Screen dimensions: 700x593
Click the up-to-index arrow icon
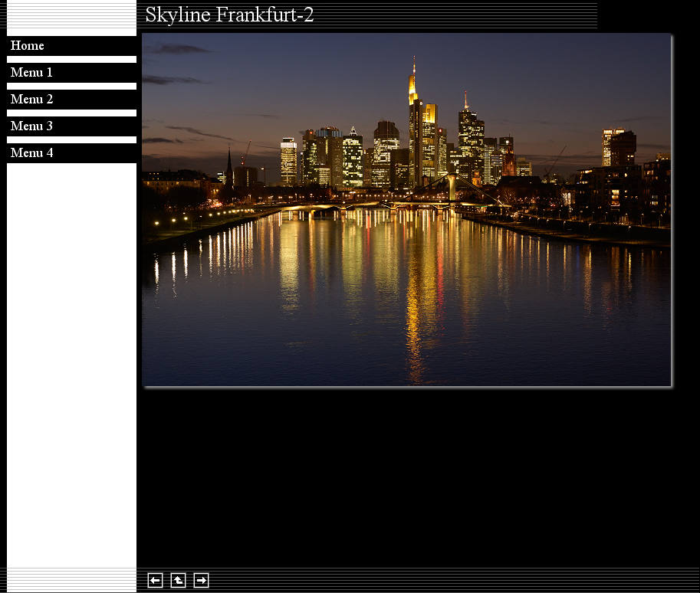coord(178,581)
